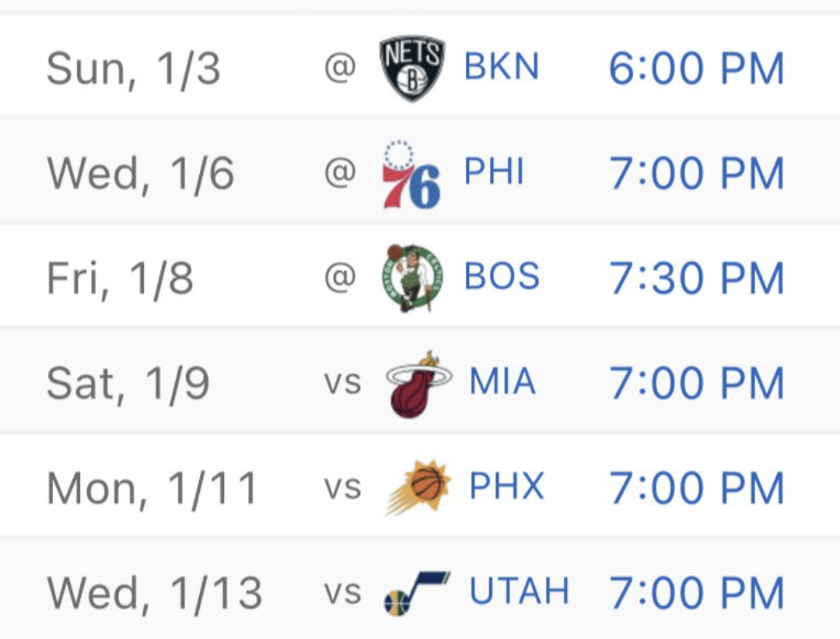Click the Utah Jazz logo
Viewport: 840px width, 639px height.
tap(417, 593)
